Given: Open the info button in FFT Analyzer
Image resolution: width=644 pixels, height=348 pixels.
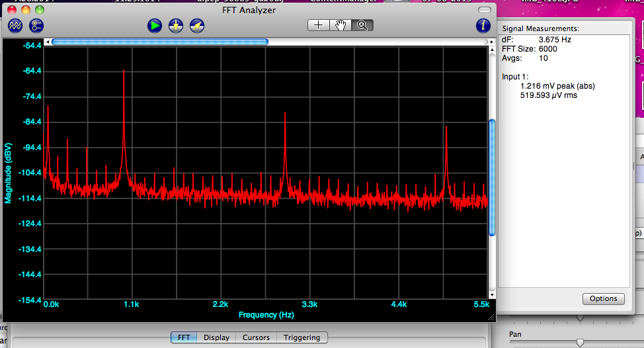Looking at the screenshot, I should (x=483, y=26).
